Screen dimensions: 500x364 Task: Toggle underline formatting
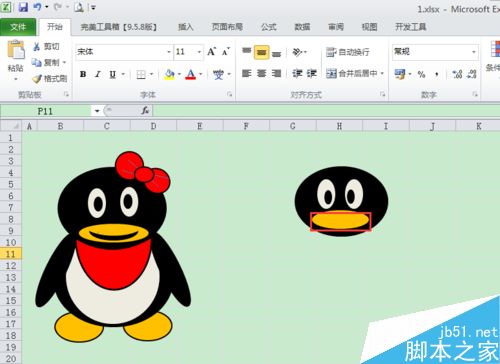pos(113,74)
